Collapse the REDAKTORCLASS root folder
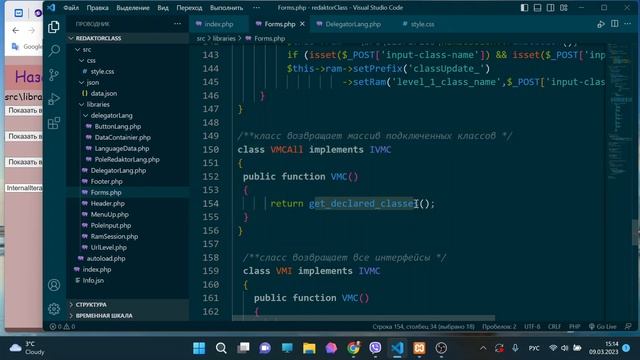Viewport: 640px width, 360px height. [x=128, y=38]
